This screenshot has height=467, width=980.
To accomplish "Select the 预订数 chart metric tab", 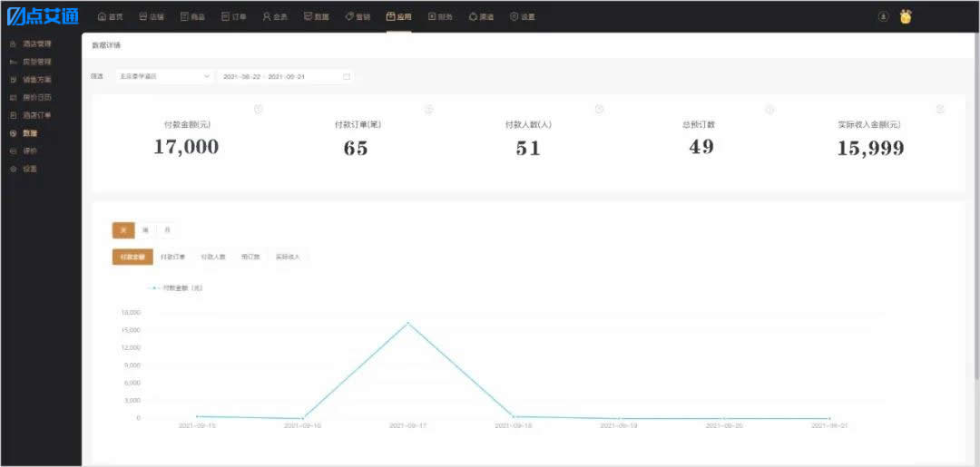I will coord(250,258).
